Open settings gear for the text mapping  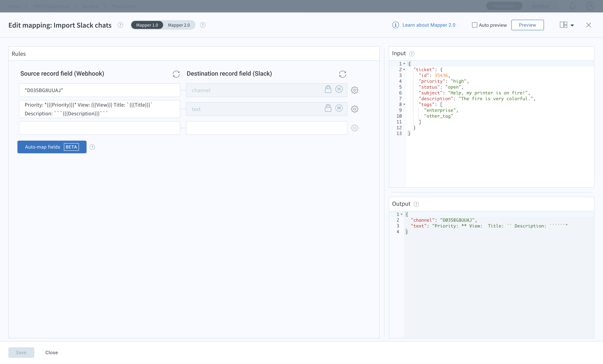point(354,109)
